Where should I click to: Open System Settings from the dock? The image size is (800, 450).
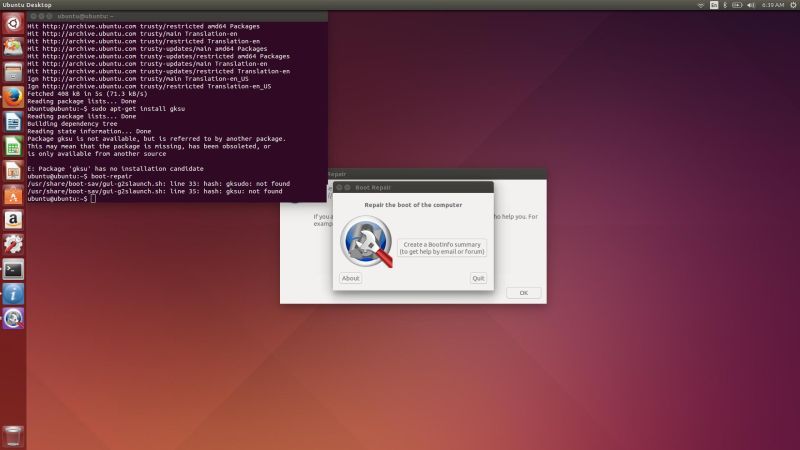coord(13,244)
